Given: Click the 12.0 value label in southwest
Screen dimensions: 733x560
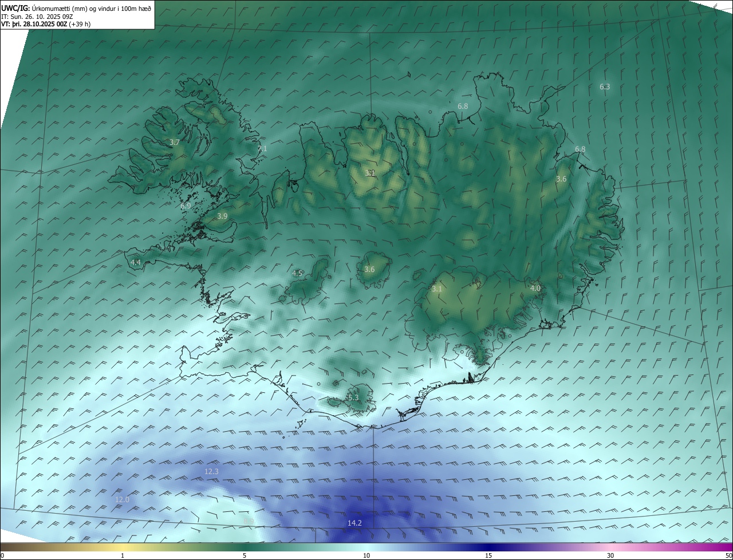Looking at the screenshot, I should (123, 500).
